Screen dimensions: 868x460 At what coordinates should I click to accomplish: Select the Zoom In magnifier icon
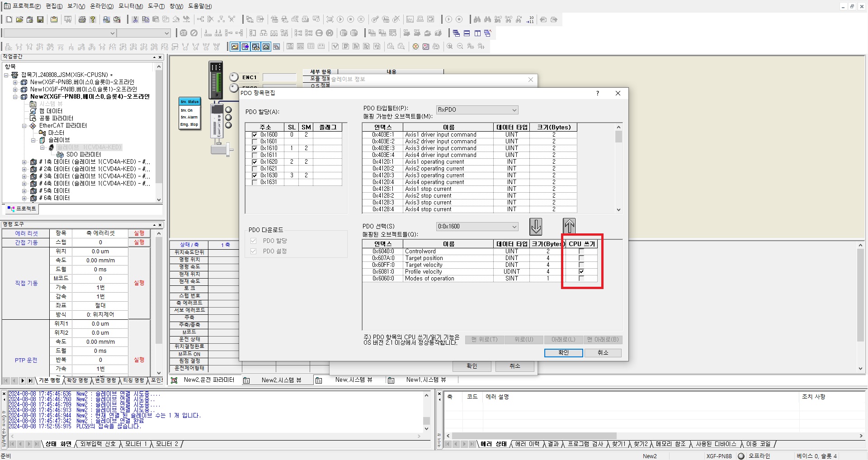point(450,46)
